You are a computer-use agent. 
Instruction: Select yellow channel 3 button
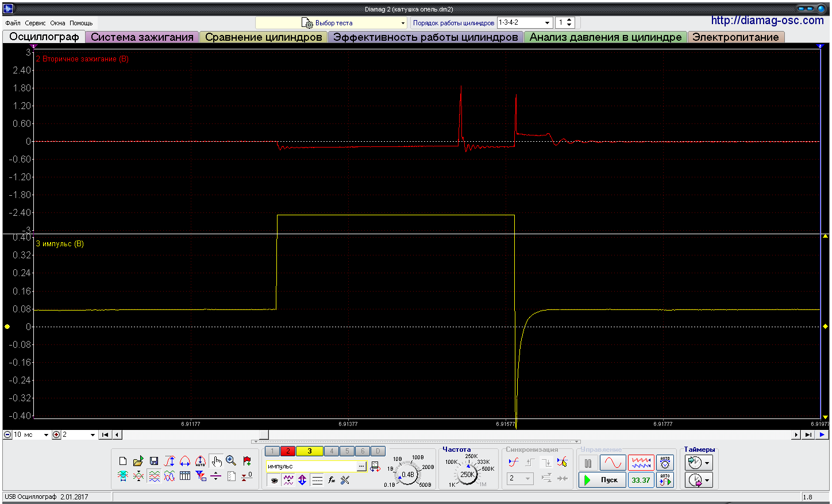tap(309, 451)
